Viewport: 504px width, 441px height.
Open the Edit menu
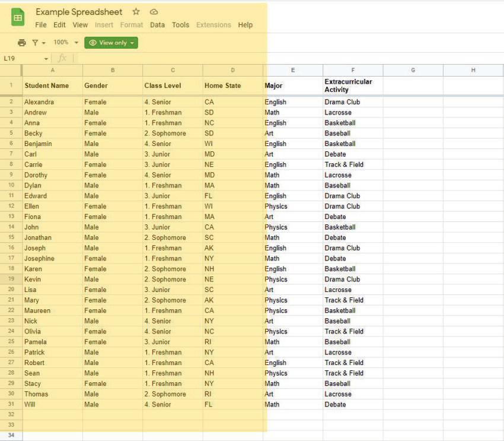[59, 25]
